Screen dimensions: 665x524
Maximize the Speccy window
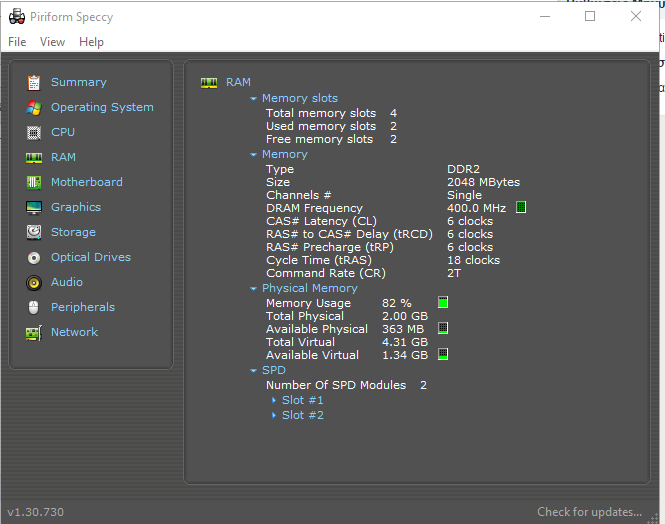click(x=590, y=17)
